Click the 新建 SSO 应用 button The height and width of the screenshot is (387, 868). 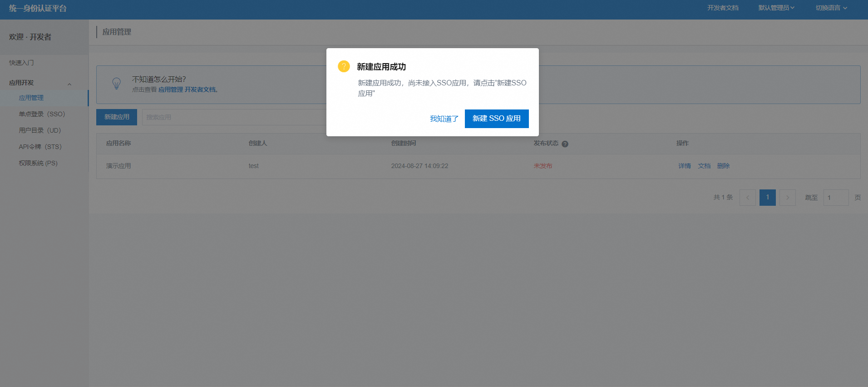496,119
